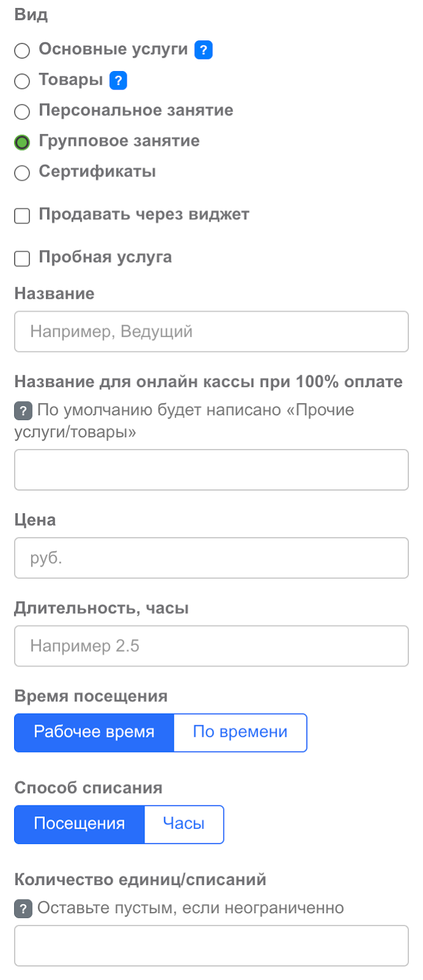Screen dimensions: 423x980
Task: Click help icon near По умолчанию hint
Action: (23, 410)
